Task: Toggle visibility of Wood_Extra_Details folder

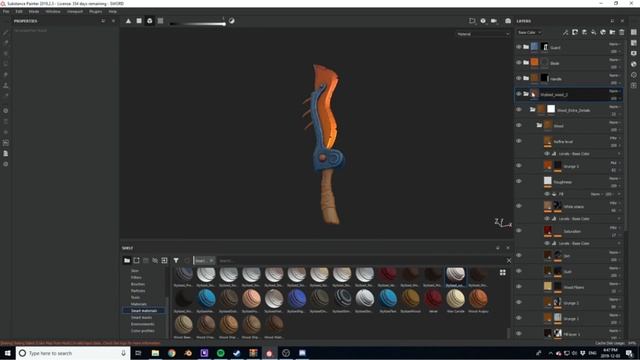Action: tap(518, 109)
